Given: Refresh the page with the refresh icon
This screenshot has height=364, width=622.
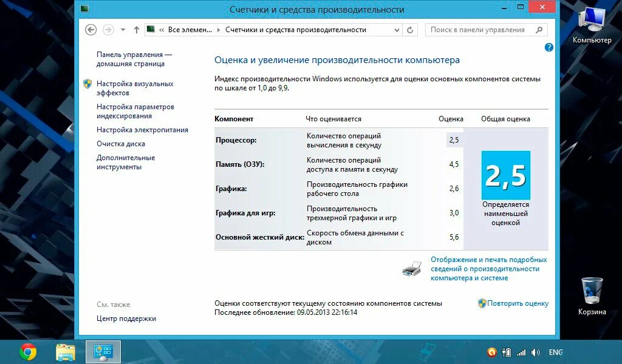Looking at the screenshot, I should 410,30.
